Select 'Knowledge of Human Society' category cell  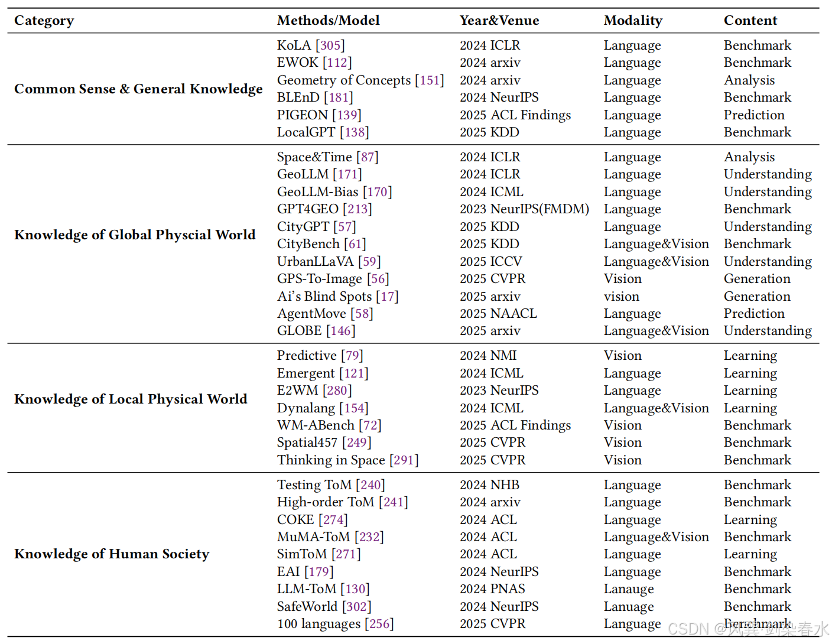tap(112, 554)
